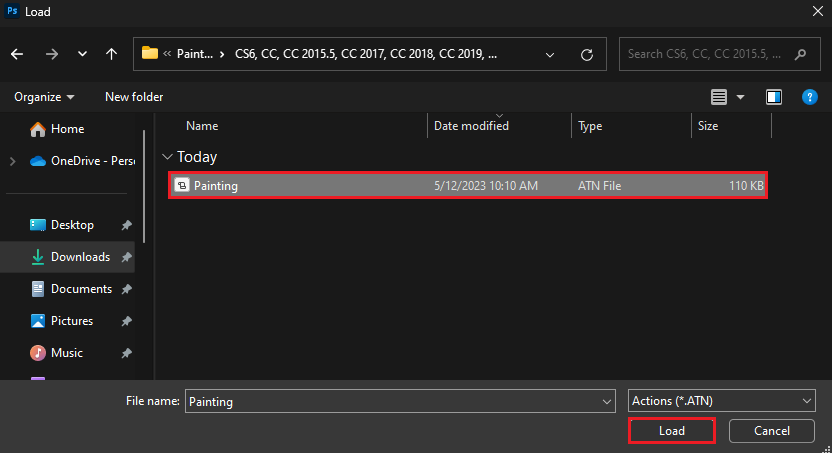
Task: Select Desktop in the navigation pane
Action: coord(72,225)
